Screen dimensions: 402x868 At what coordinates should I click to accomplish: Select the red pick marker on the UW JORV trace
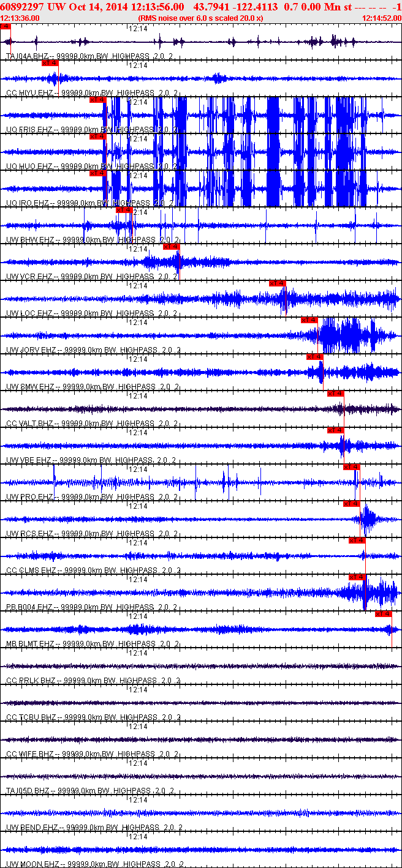[309, 320]
